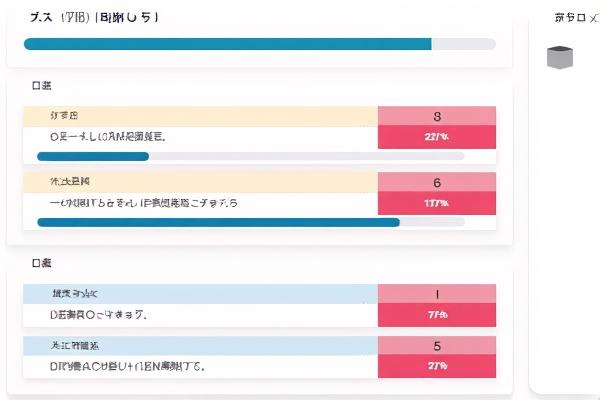Screen dimensions: 600x400
Task: Click the red 27% cell
Action: point(437,367)
